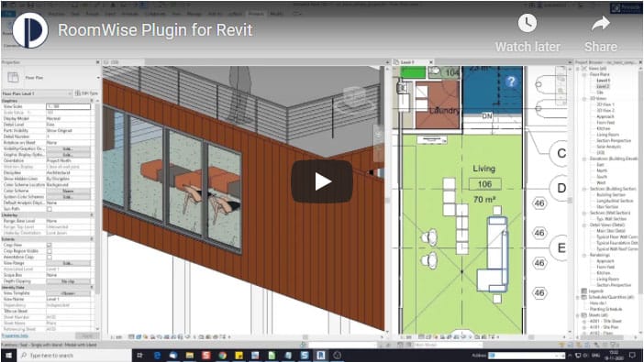Close the Properties panel
The image size is (644, 362).
(x=98, y=62)
